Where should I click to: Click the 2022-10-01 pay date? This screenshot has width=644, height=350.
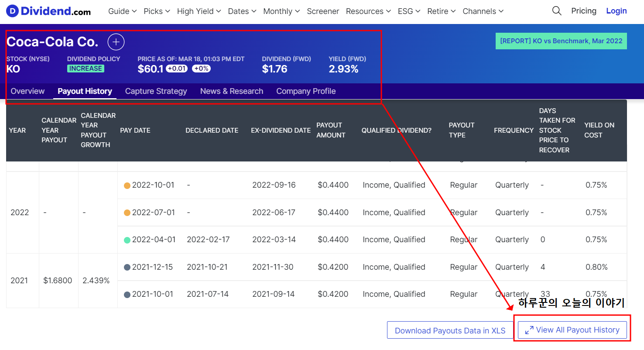153,185
